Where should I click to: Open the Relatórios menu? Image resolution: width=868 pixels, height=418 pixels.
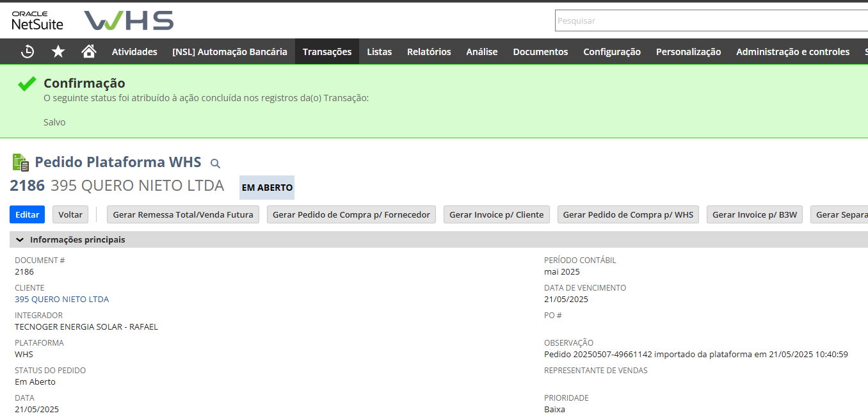click(429, 52)
